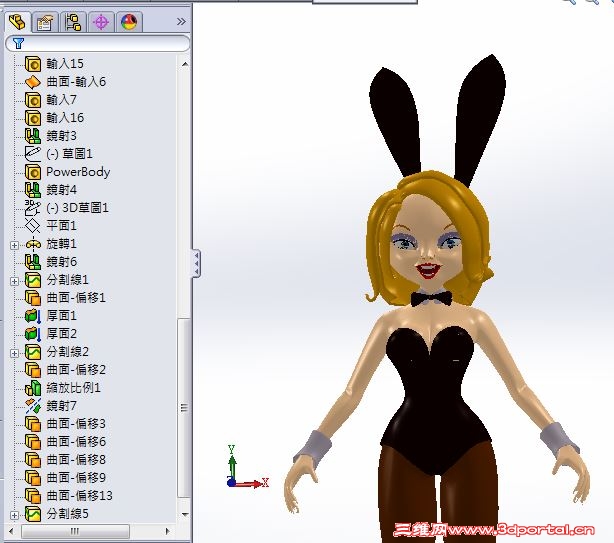Image resolution: width=614 pixels, height=543 pixels.
Task: Select the 分割線5 split line icon
Action: (x=33, y=514)
